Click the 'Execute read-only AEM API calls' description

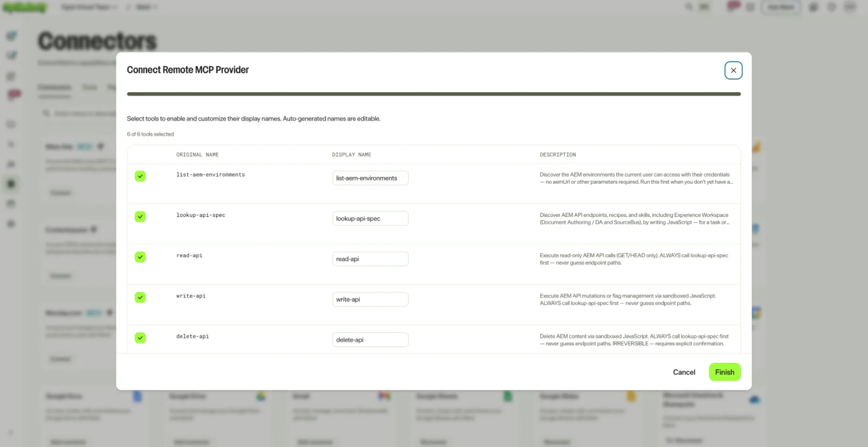(x=634, y=259)
